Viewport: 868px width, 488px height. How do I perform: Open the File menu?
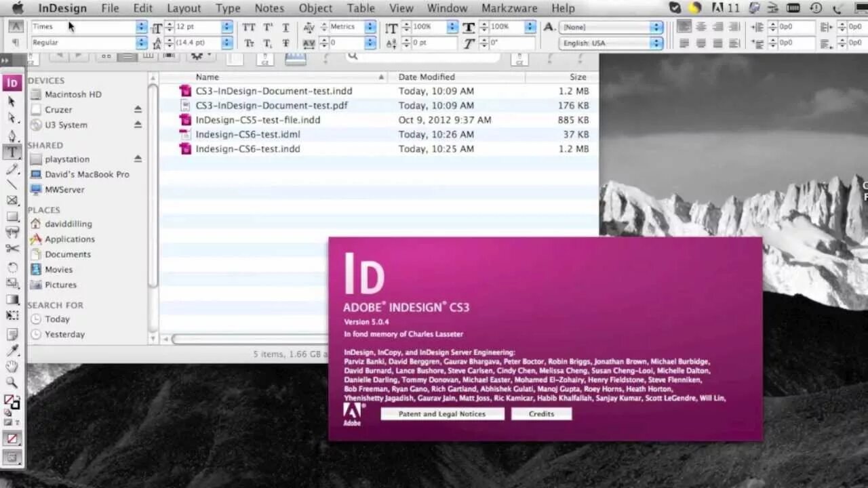click(x=110, y=8)
